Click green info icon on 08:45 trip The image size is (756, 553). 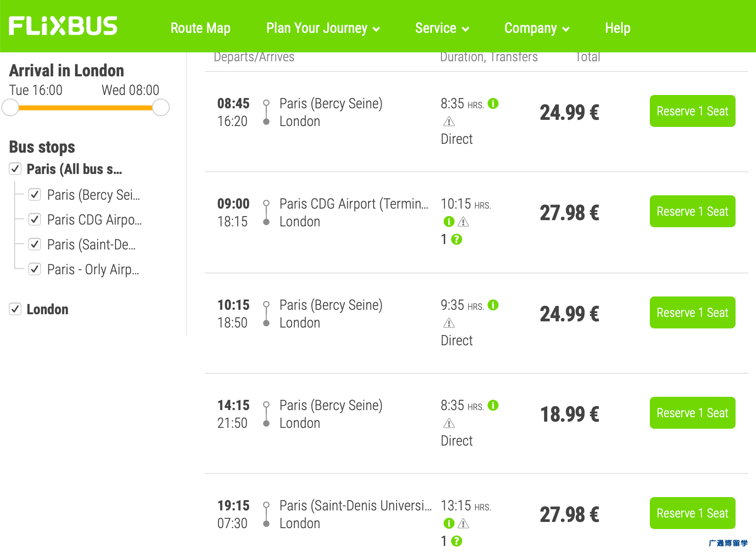(x=493, y=103)
